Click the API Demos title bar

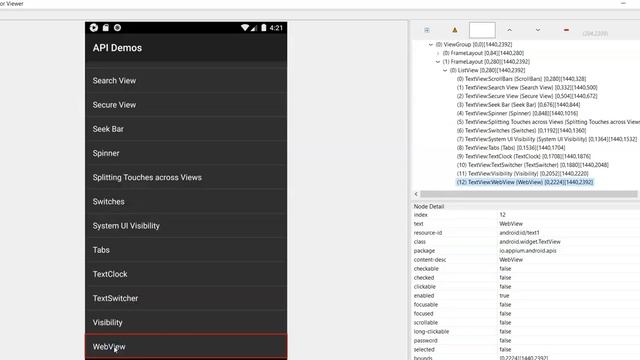tap(186, 48)
